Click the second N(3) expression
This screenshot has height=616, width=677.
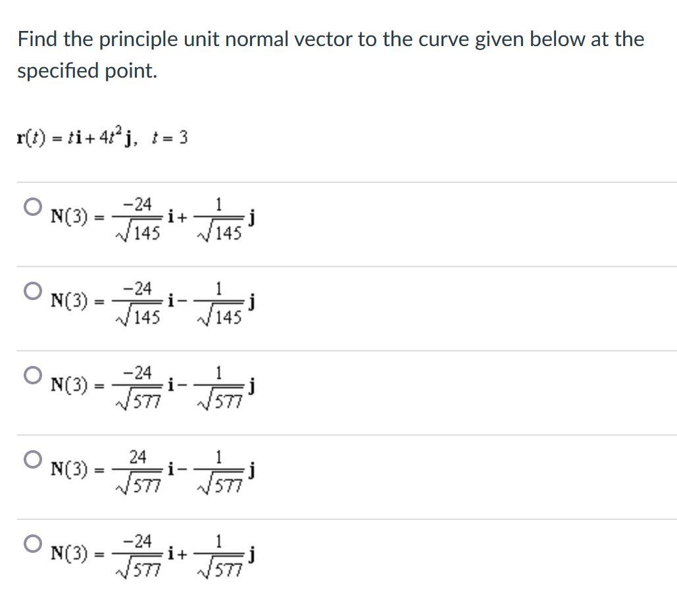click(151, 301)
